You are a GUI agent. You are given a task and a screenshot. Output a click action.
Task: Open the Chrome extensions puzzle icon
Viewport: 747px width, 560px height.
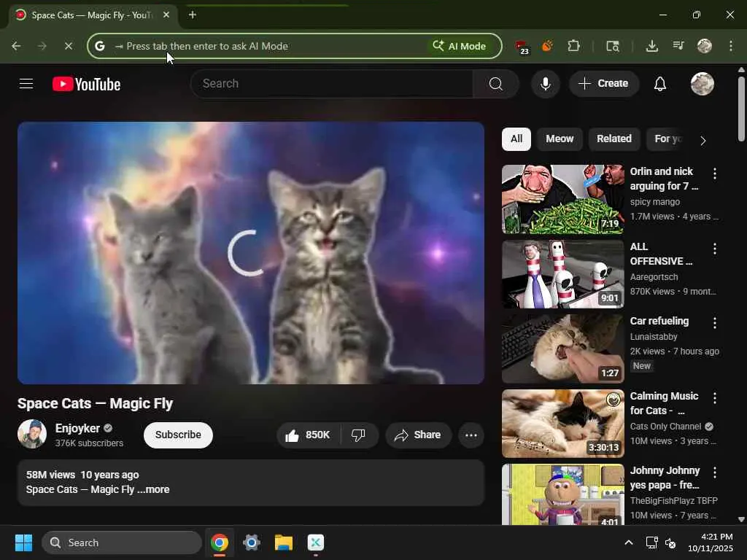pos(573,46)
